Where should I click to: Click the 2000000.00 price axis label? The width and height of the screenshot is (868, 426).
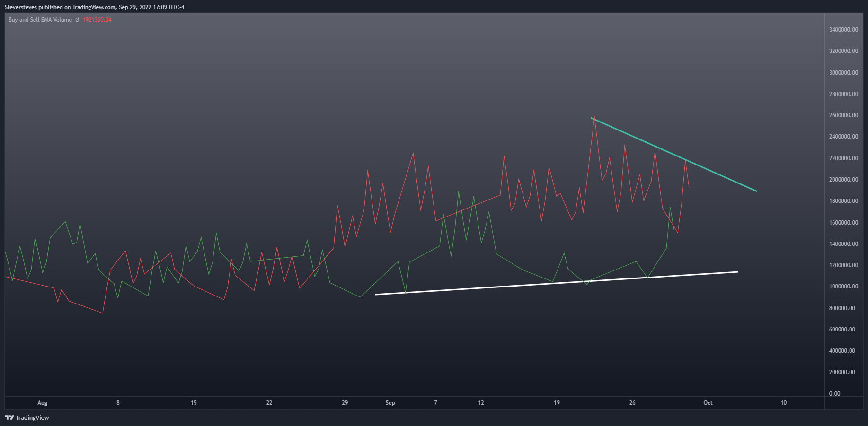tap(843, 180)
